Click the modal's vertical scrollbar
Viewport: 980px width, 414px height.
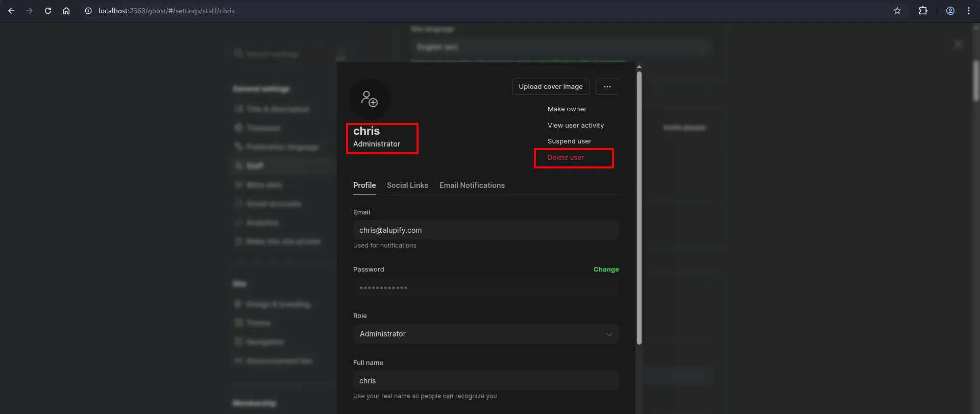tap(639, 204)
